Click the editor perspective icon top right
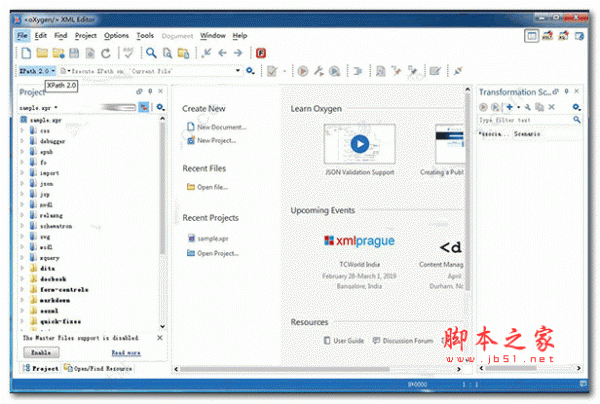Image resolution: width=600 pixels, height=404 pixels. click(532, 36)
